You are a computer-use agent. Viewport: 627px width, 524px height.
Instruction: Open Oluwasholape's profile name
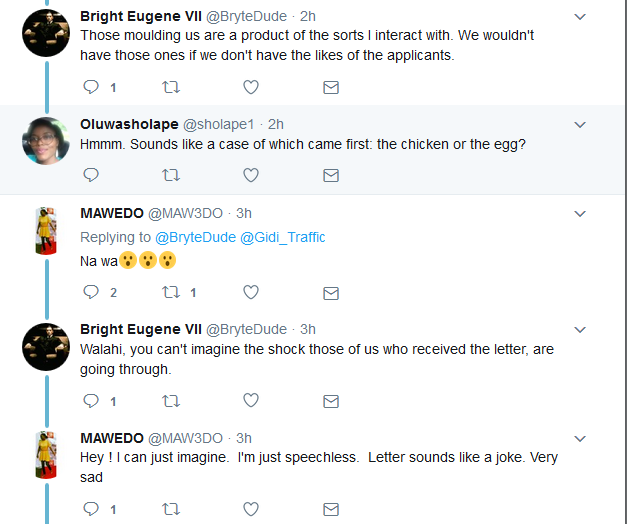tap(127, 124)
